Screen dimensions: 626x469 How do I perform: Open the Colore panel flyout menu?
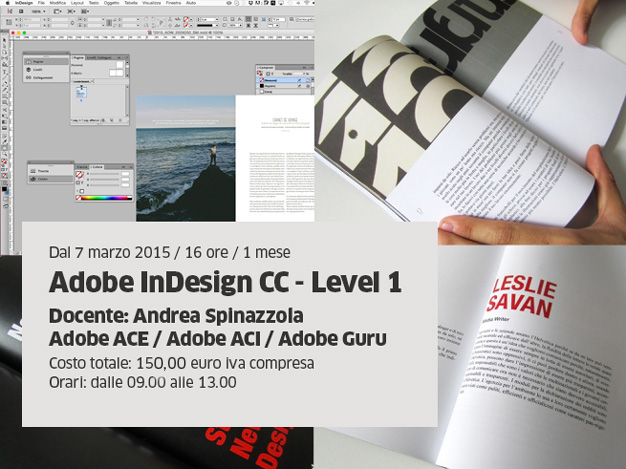[x=131, y=166]
